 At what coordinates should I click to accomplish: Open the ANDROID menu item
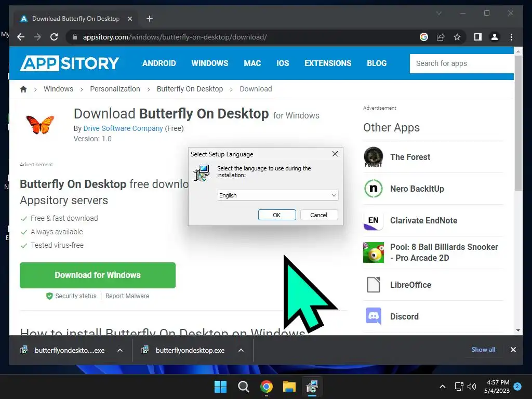coord(159,63)
